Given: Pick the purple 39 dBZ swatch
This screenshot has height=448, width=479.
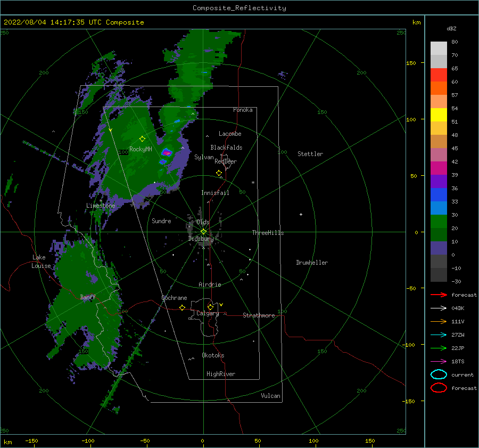Looking at the screenshot, I should click(x=439, y=181).
